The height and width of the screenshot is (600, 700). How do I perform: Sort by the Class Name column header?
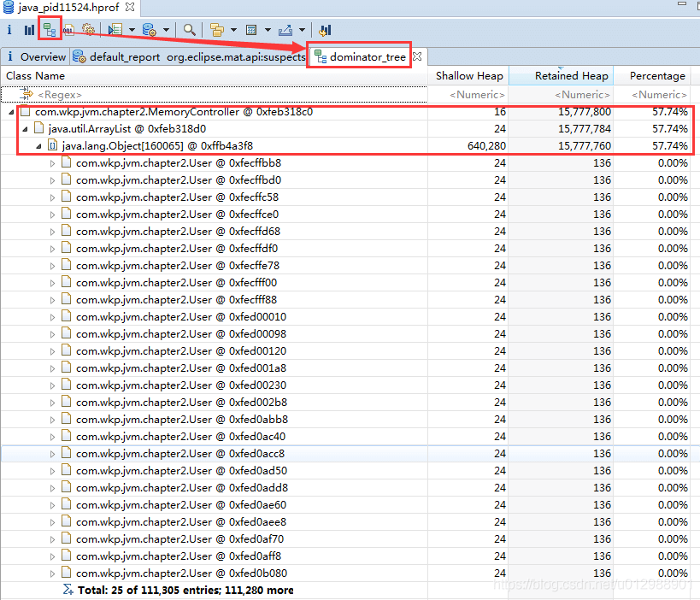coord(214,75)
